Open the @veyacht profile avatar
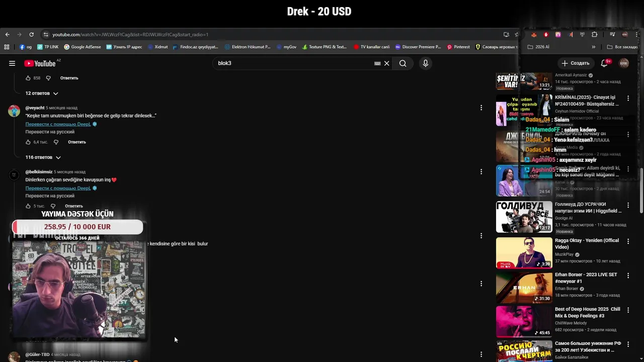Viewport: 644px width, 362px height. click(x=14, y=111)
